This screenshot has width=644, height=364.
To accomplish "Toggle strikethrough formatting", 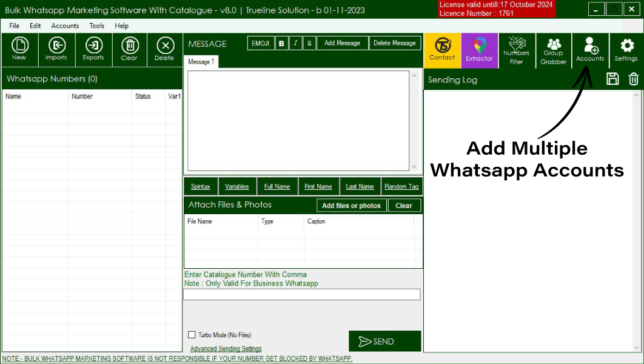I will (309, 43).
